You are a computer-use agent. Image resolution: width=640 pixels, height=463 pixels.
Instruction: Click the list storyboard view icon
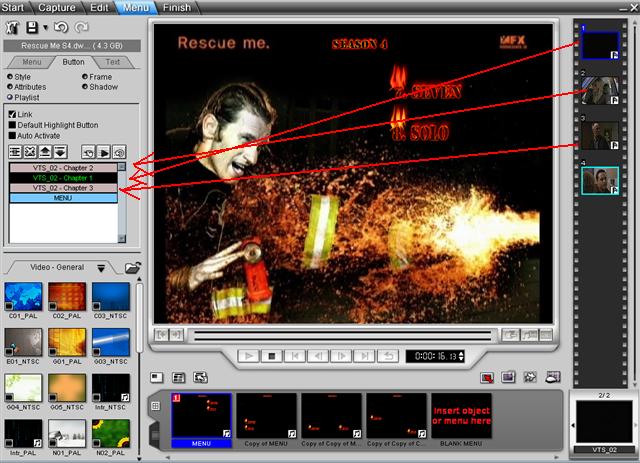[x=178, y=377]
